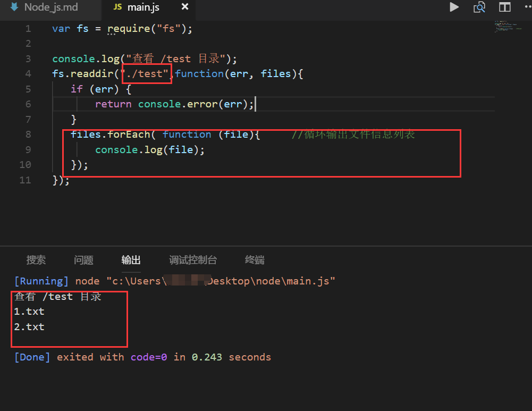Click line number 8 in the gutter

coord(28,135)
